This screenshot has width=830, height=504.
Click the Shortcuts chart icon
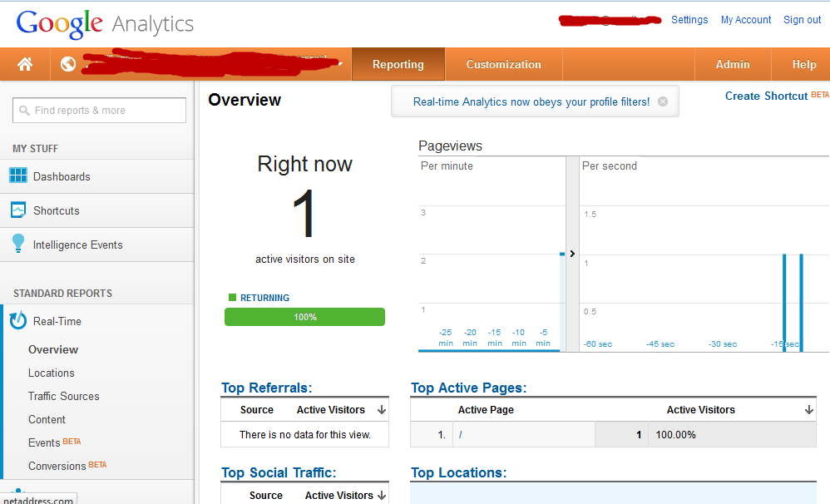[18, 210]
